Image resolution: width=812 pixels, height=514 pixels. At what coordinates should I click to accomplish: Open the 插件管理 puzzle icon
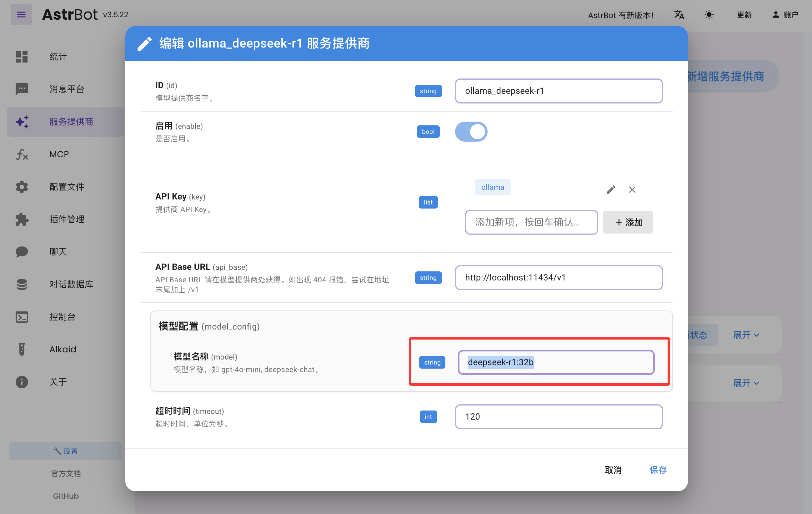click(x=22, y=219)
